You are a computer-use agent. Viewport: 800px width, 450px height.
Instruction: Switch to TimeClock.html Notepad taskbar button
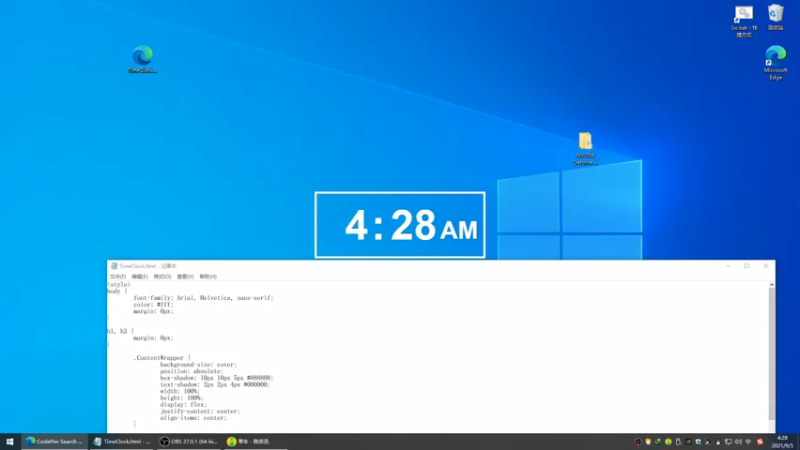tap(121, 442)
